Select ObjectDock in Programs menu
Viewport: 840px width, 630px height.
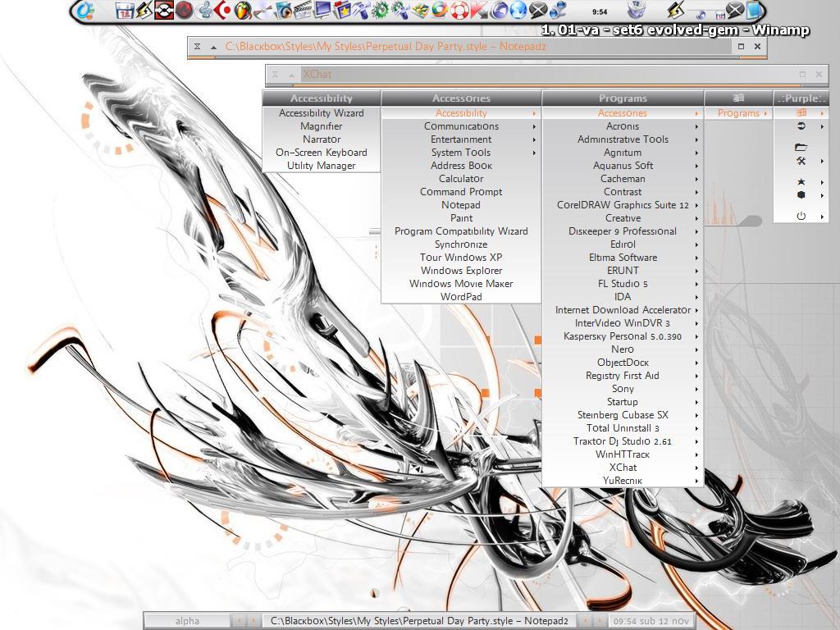pos(623,363)
